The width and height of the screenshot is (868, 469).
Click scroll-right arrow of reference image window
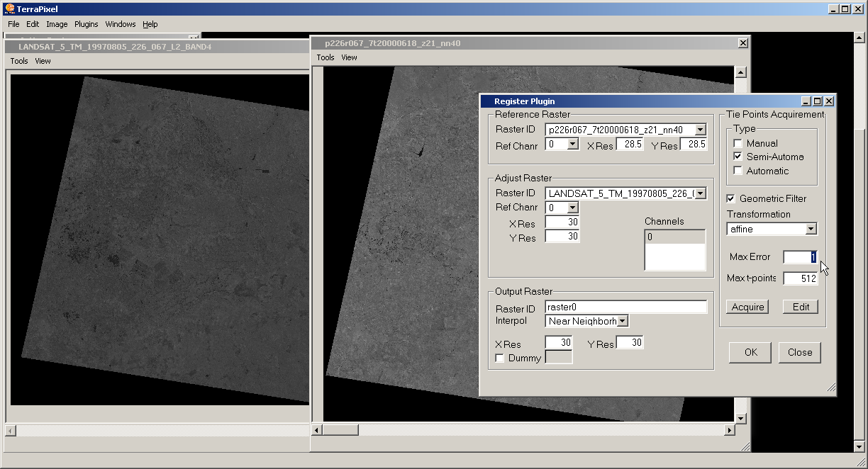coord(729,430)
